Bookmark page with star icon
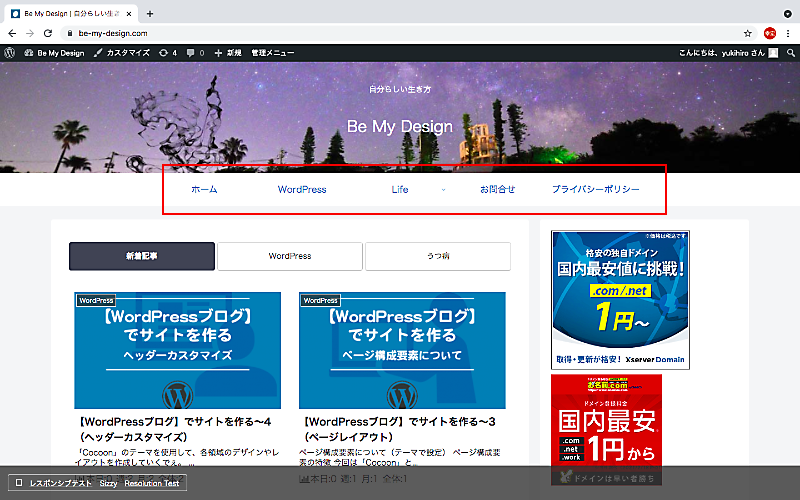Image resolution: width=800 pixels, height=500 pixels. tap(747, 33)
